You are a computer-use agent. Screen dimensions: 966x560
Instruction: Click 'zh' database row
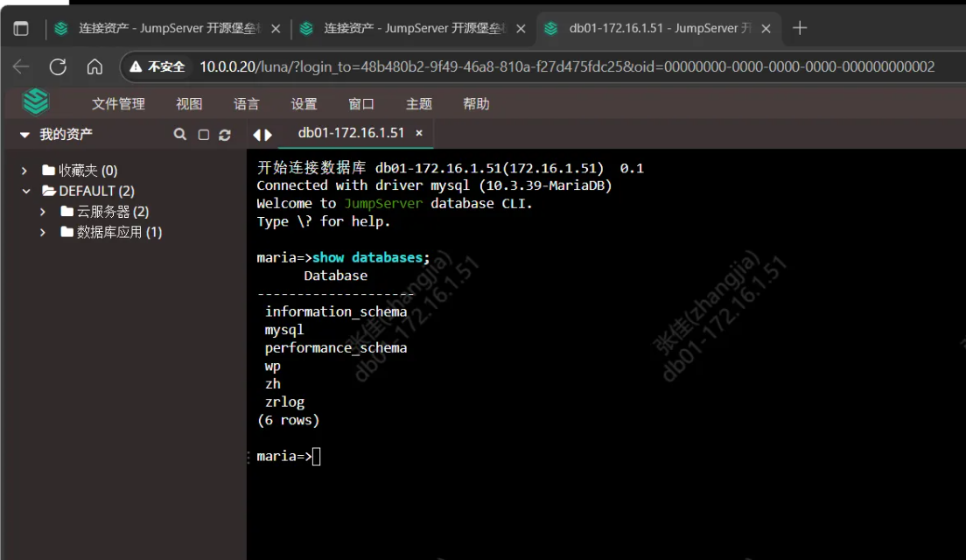(272, 384)
